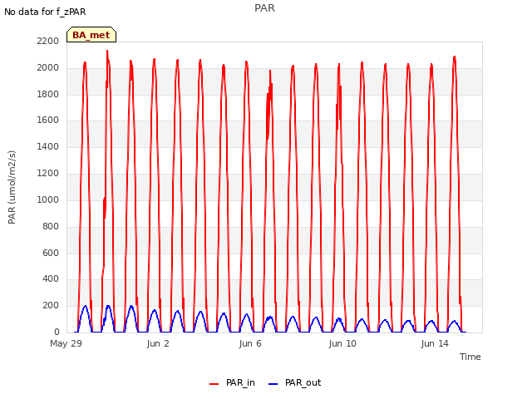Click the 'Time' x-axis title
Image resolution: width=532 pixels, height=399 pixels.
point(470,357)
